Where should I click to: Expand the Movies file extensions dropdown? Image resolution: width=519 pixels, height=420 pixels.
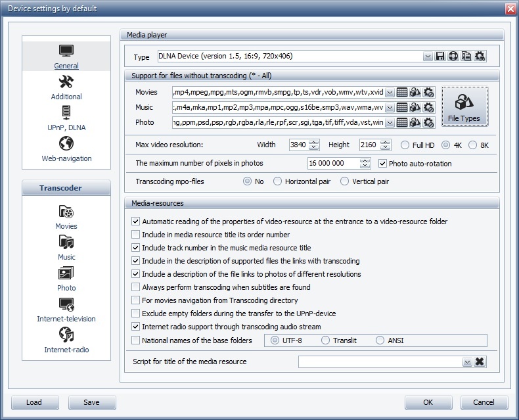tap(390, 93)
